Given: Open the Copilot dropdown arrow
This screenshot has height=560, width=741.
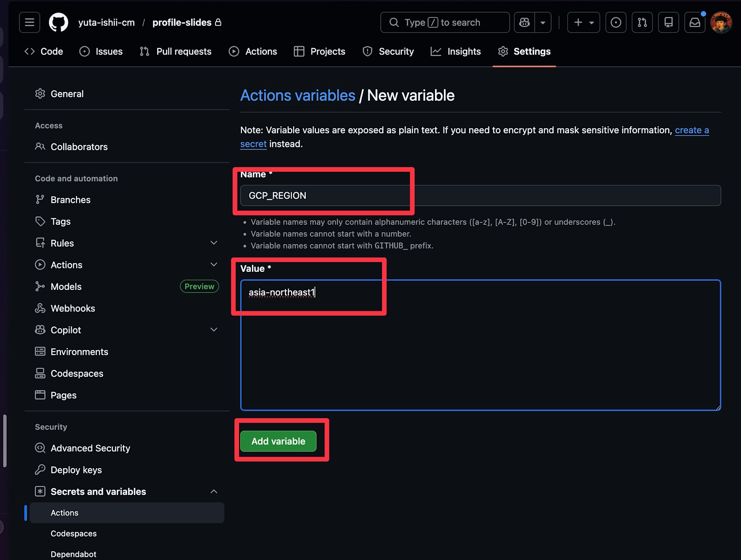Looking at the screenshot, I should coord(543,23).
